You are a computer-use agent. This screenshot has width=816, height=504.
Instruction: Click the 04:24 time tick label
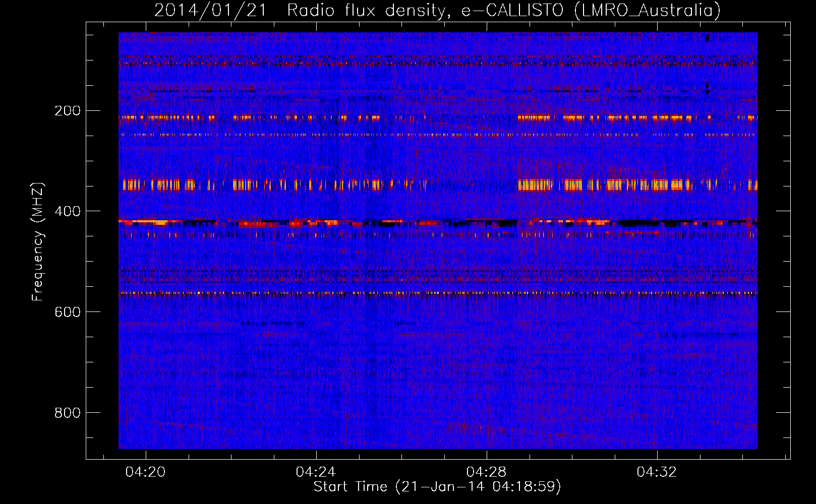(316, 472)
